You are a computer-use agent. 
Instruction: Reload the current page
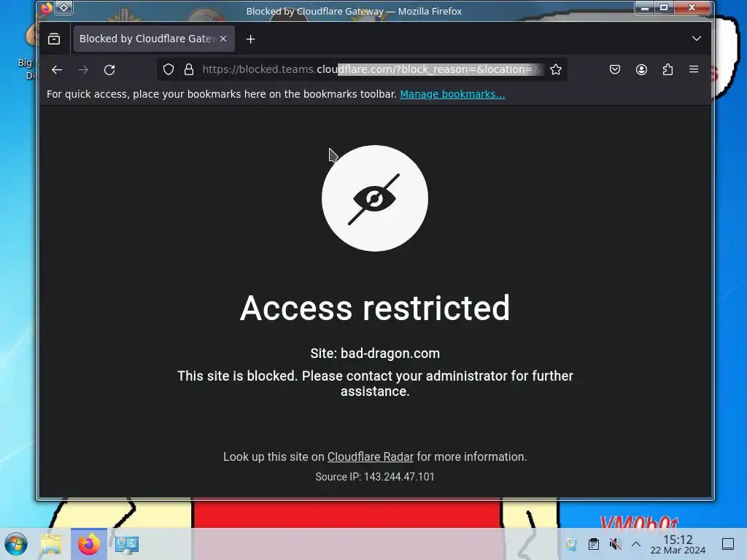coord(109,69)
